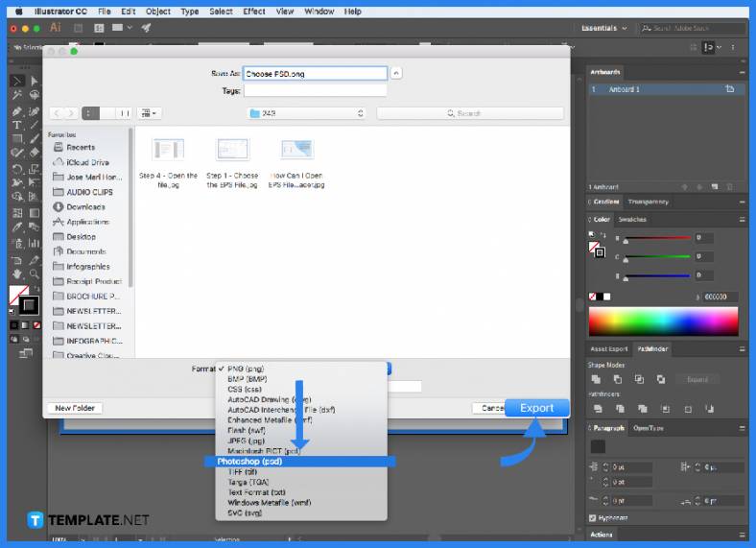Select the Pen tool

coord(17,110)
